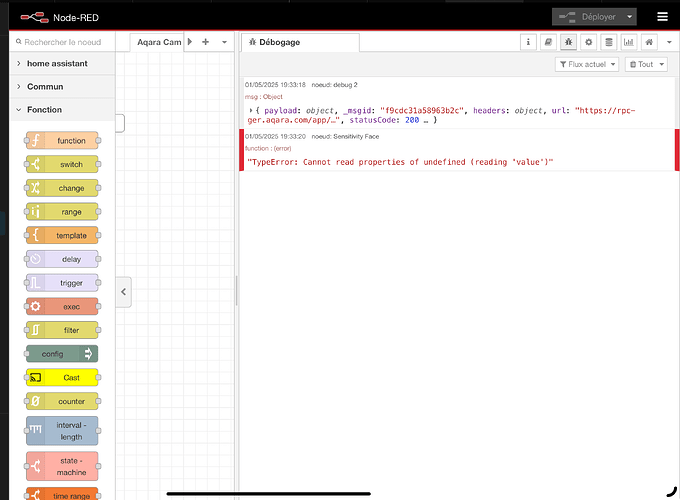Open flow tab list dropdown

(224, 42)
